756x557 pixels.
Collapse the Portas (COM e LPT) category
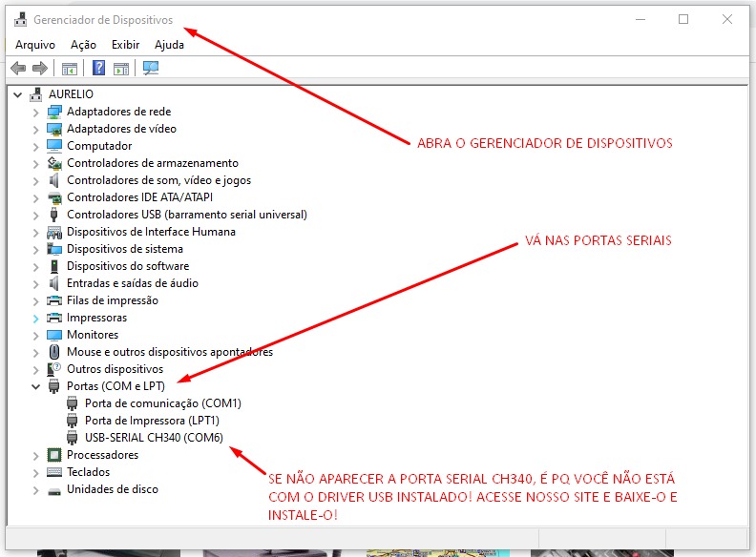(35, 386)
